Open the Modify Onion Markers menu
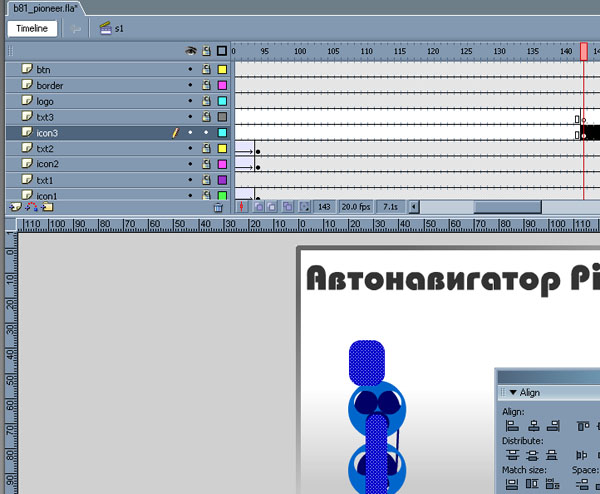The image size is (600, 494). (x=304, y=207)
